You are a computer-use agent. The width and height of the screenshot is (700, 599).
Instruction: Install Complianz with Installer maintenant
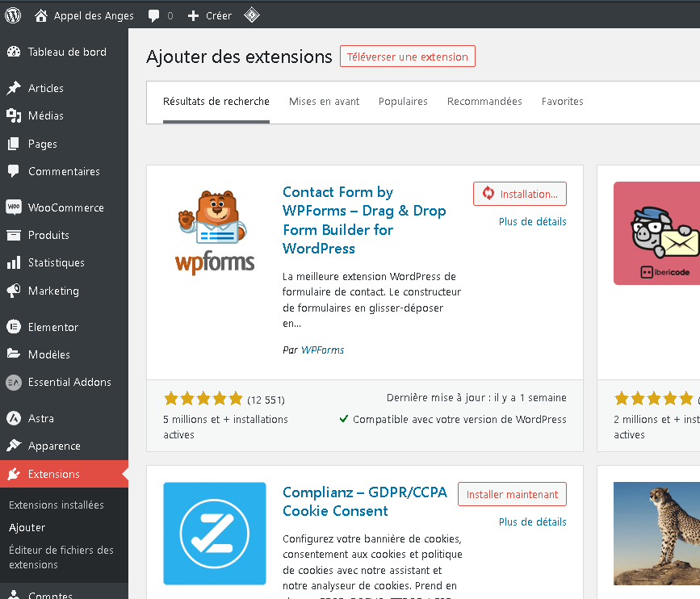point(512,493)
